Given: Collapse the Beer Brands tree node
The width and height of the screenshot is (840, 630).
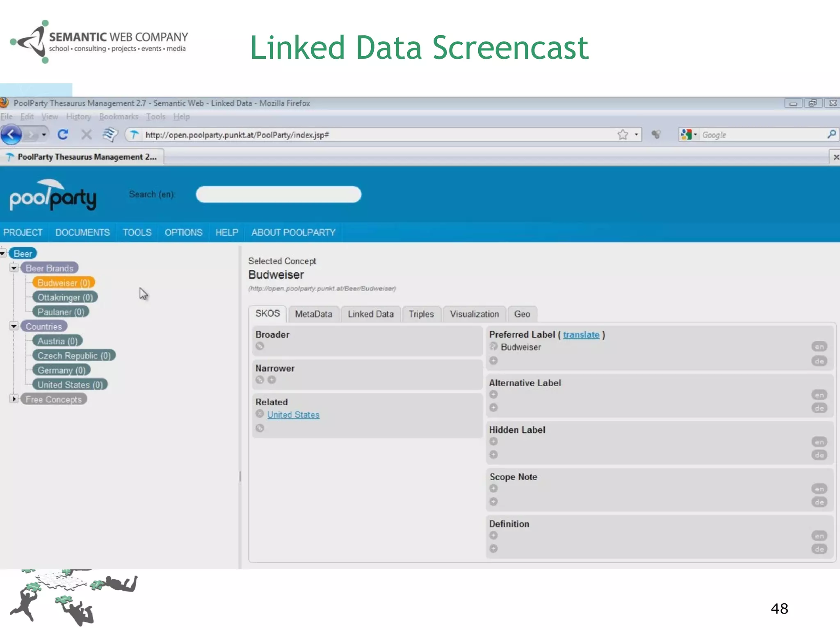Looking at the screenshot, I should tap(14, 268).
